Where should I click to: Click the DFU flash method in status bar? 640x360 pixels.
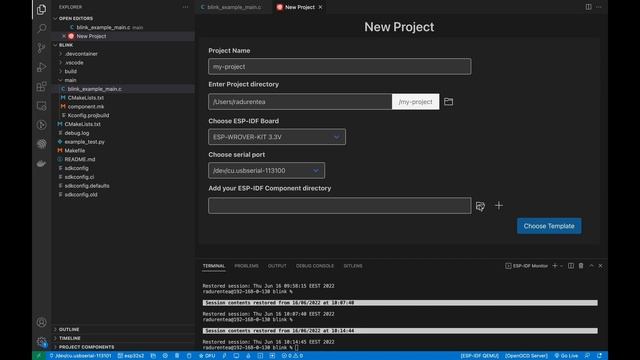click(x=207, y=356)
